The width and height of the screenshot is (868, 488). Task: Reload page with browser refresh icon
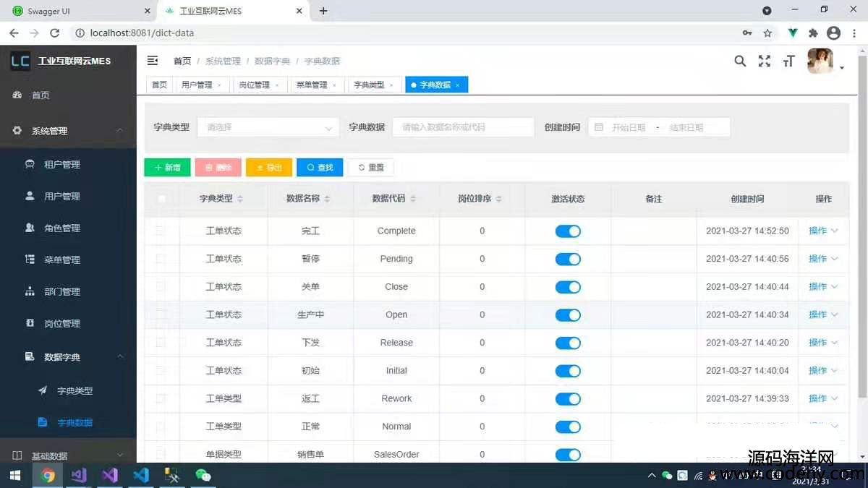(x=54, y=33)
